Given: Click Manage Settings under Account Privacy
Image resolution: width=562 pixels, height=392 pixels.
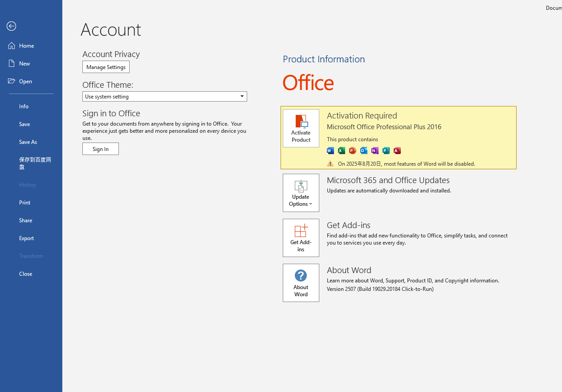Looking at the screenshot, I should [106, 67].
